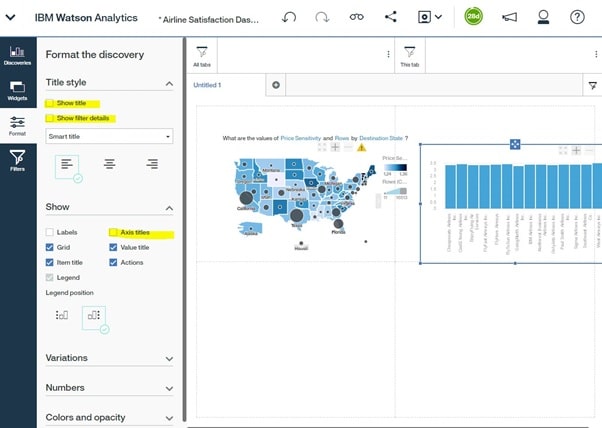Viewport: 602px width, 428px height.
Task: Select center title alignment
Action: pos(109,164)
